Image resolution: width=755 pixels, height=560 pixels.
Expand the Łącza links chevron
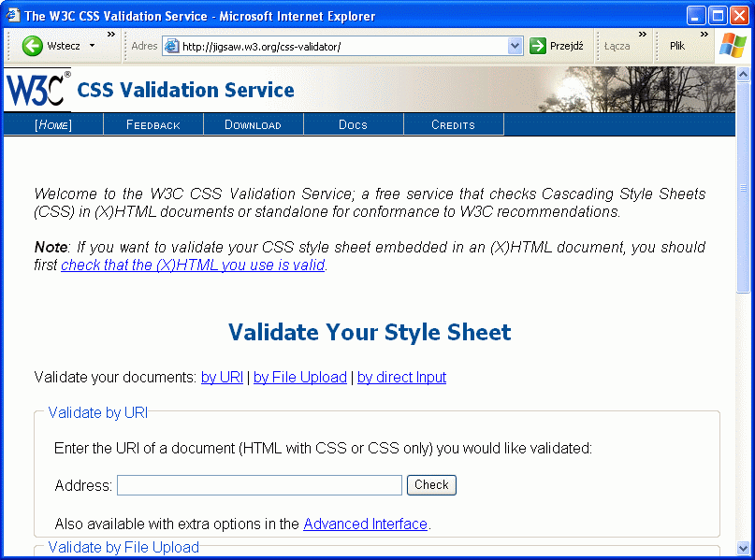(643, 35)
